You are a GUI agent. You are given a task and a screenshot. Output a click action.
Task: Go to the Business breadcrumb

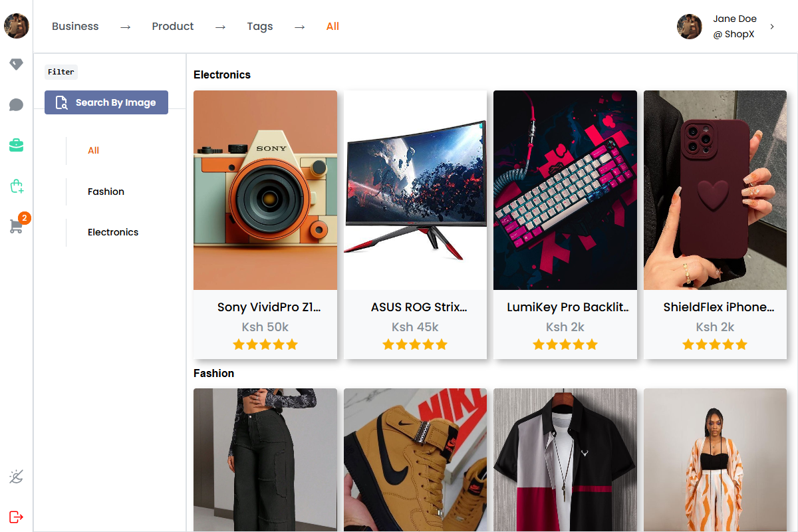tap(75, 27)
